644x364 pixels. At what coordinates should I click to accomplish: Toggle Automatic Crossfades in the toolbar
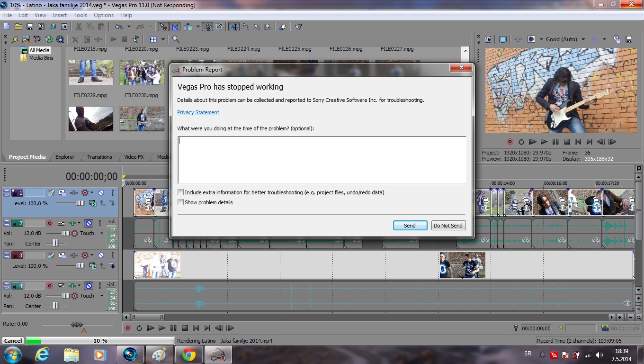pos(175,27)
